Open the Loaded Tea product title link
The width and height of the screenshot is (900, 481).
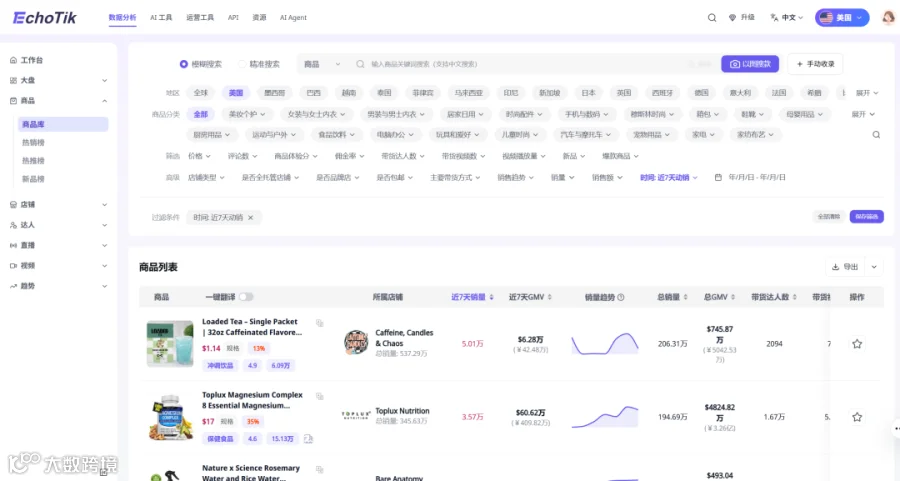click(x=252, y=327)
